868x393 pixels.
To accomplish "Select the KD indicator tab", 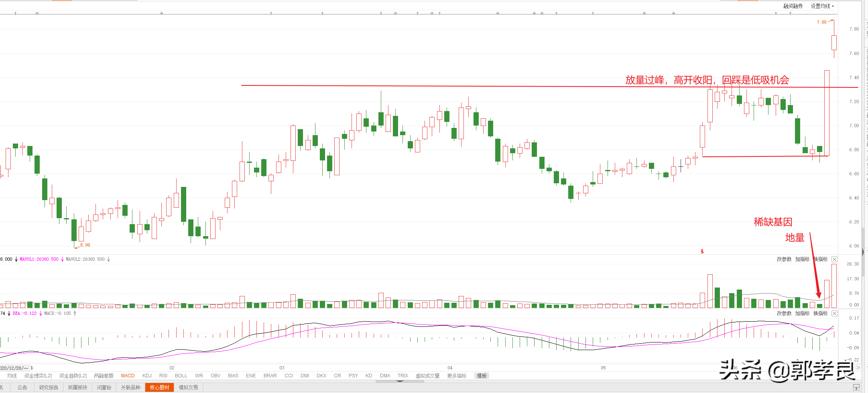I will pyautogui.click(x=369, y=376).
